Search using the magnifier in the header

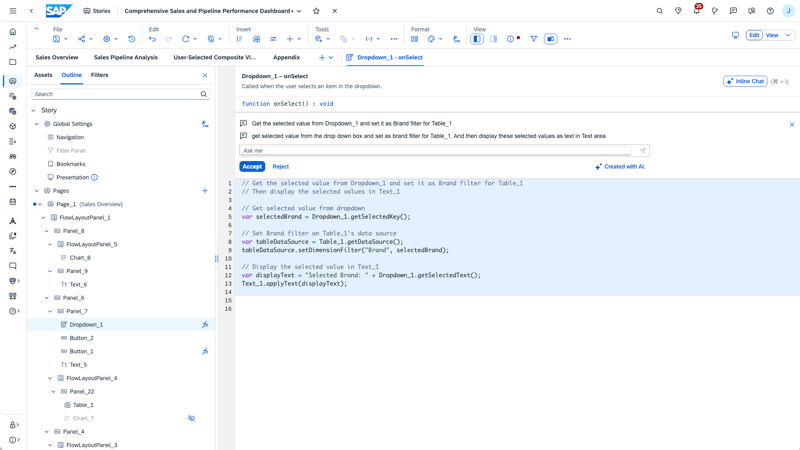pyautogui.click(x=660, y=11)
